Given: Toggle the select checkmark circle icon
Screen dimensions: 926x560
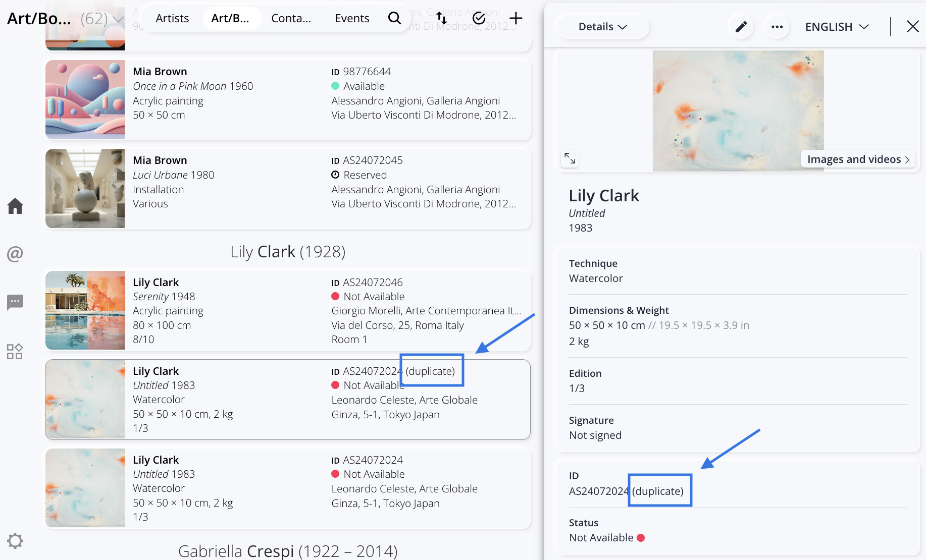Looking at the screenshot, I should click(479, 18).
